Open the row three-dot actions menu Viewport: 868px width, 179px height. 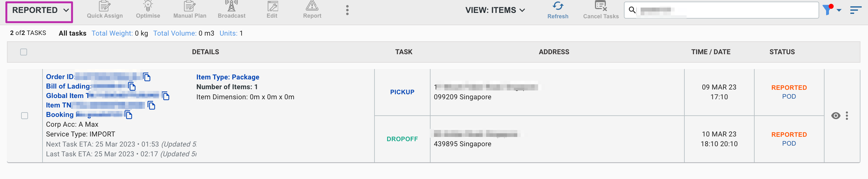pos(847,116)
